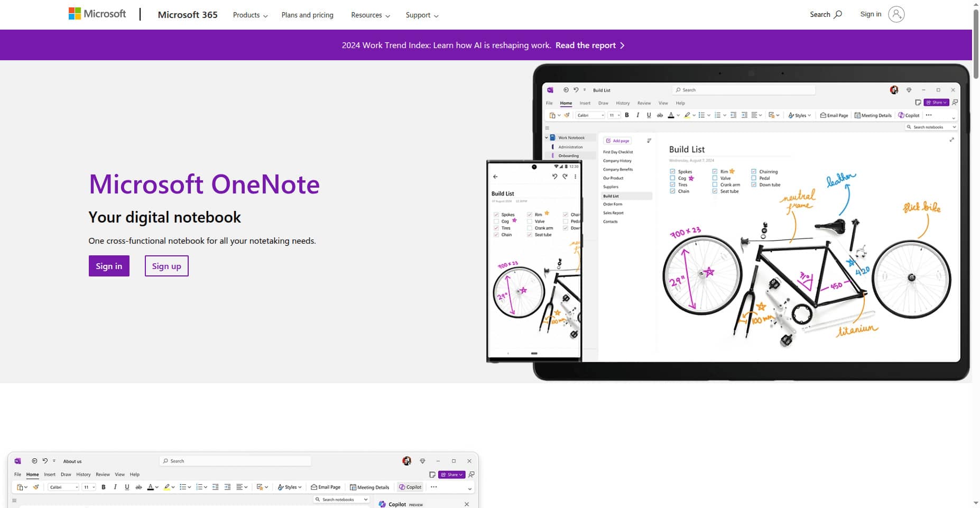Image resolution: width=980 pixels, height=508 pixels.
Task: Tap the back arrow on the phone screen
Action: (495, 177)
